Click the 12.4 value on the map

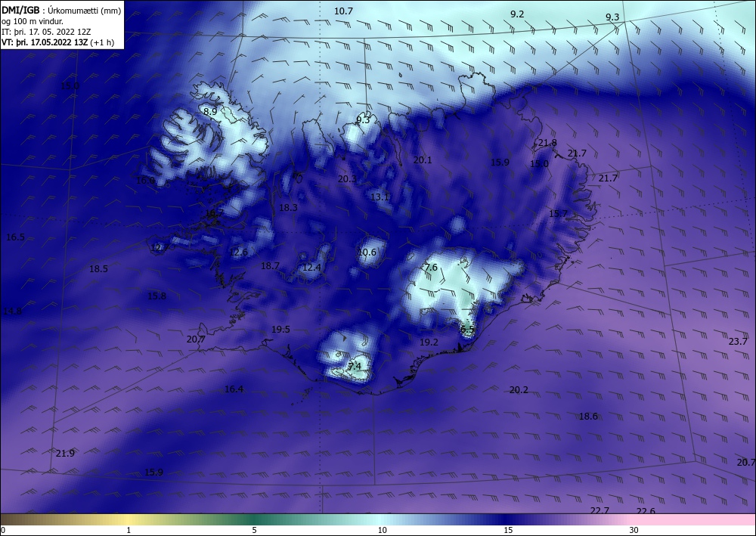pyautogui.click(x=311, y=267)
